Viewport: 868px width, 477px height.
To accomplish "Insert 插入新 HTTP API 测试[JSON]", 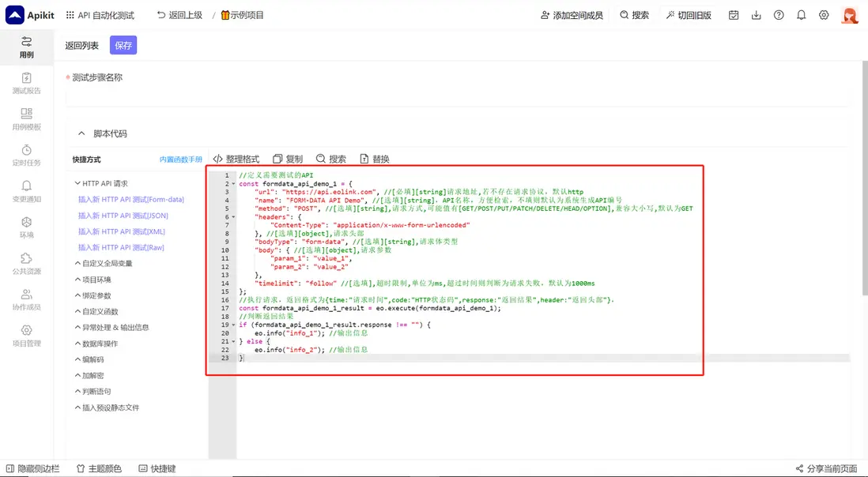I will 123,216.
